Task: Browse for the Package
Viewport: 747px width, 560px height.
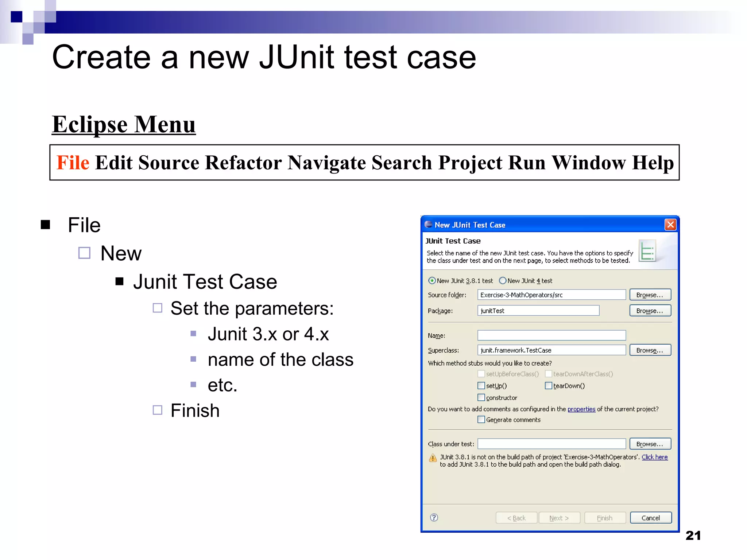Action: click(x=650, y=311)
